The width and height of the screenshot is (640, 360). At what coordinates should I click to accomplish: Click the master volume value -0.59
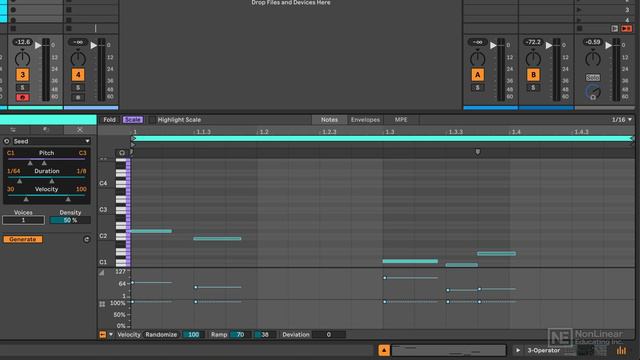[593, 42]
